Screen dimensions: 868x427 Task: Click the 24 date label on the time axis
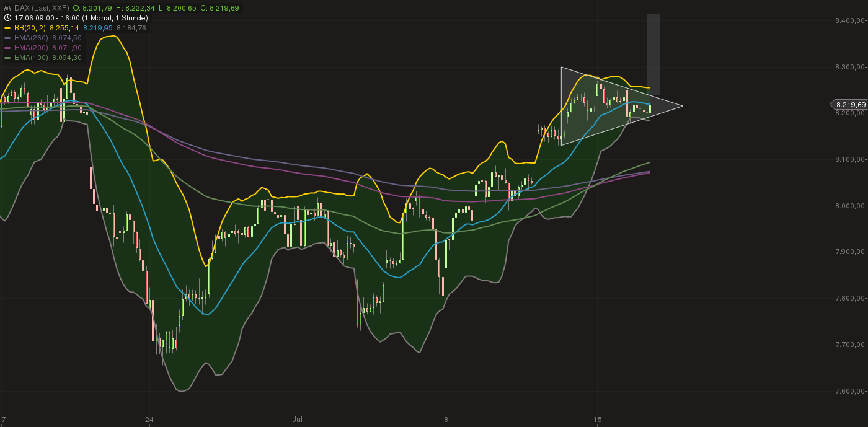pos(149,419)
